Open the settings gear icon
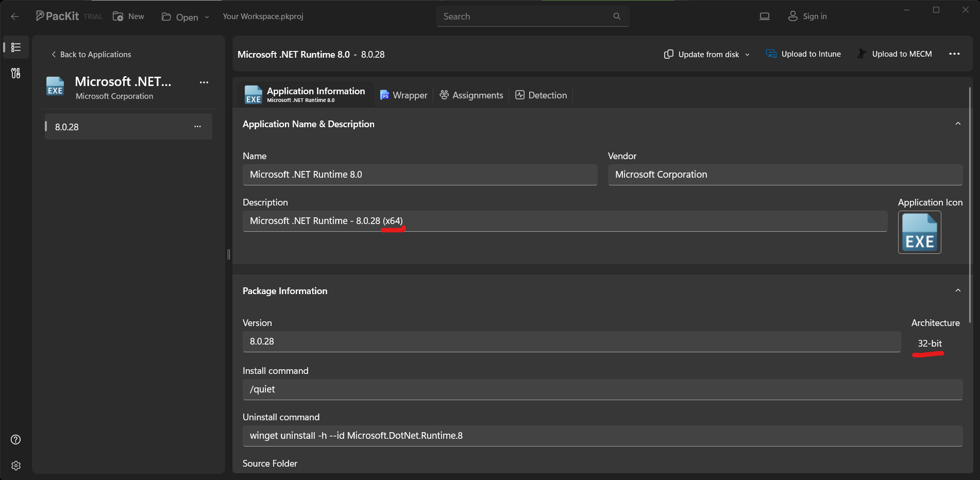The image size is (980, 480). [16, 466]
